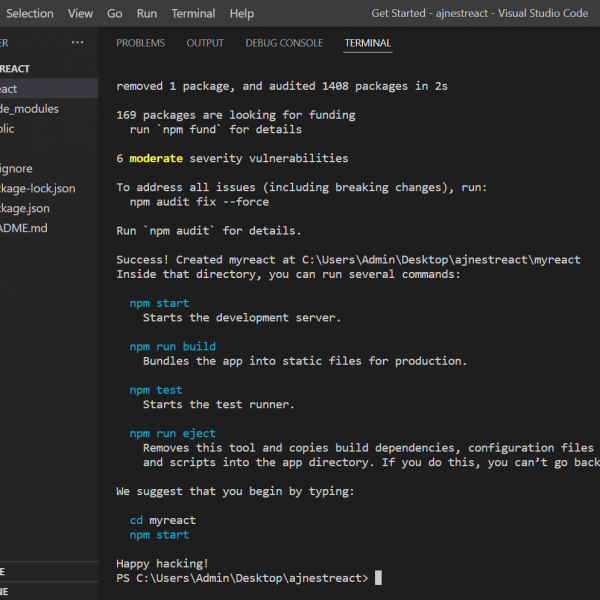Open Explorer more actions ellipsis
Screen dimensions: 600x600
click(x=78, y=43)
